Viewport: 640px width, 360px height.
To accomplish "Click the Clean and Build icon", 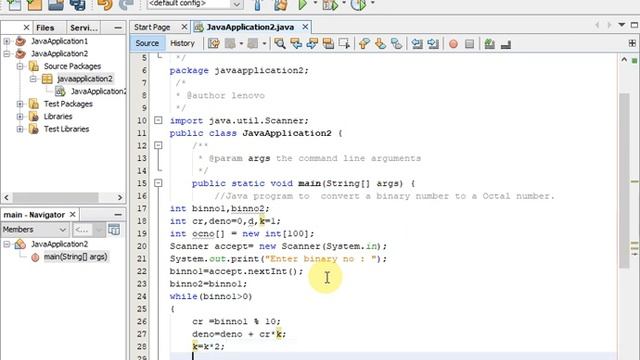I will [280, 4].
